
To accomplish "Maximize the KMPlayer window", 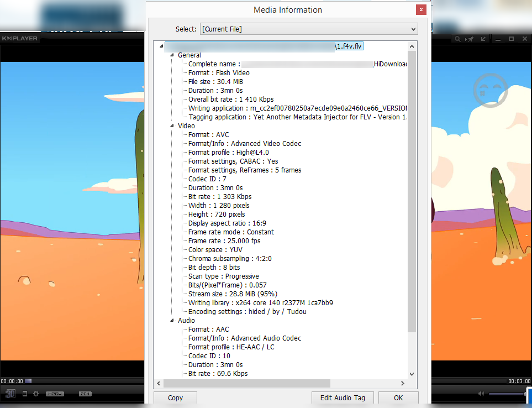I will coord(512,39).
